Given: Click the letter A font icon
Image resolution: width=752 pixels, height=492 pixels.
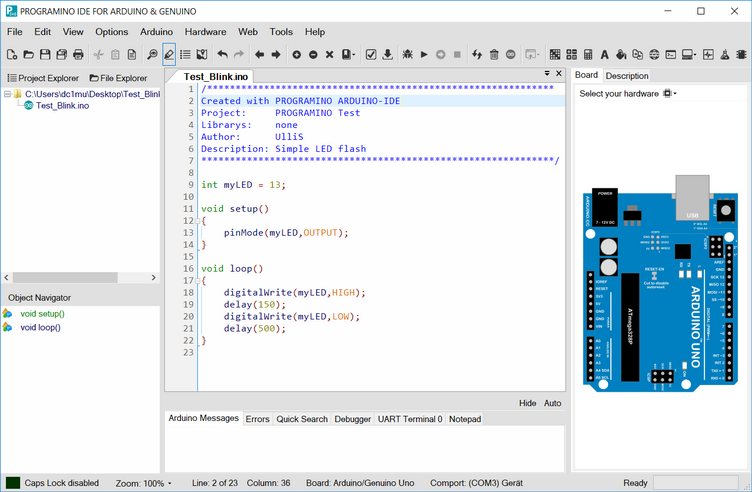Looking at the screenshot, I should 604,55.
